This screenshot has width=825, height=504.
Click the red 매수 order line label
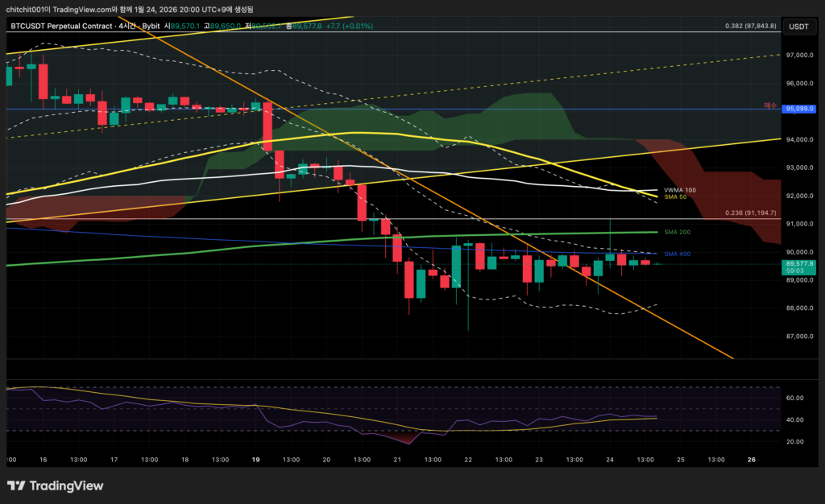pyautogui.click(x=771, y=106)
